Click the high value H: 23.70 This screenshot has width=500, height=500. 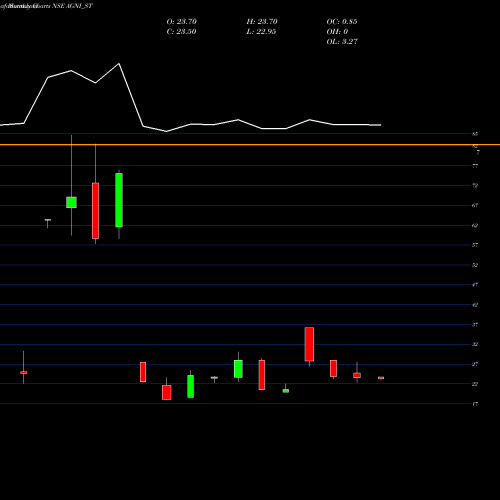262,22
